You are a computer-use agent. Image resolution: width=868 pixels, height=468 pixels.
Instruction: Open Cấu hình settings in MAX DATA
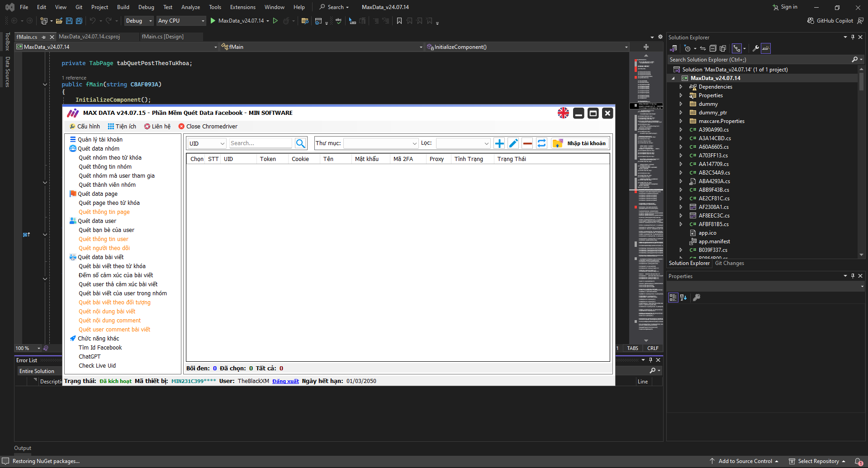(x=85, y=127)
